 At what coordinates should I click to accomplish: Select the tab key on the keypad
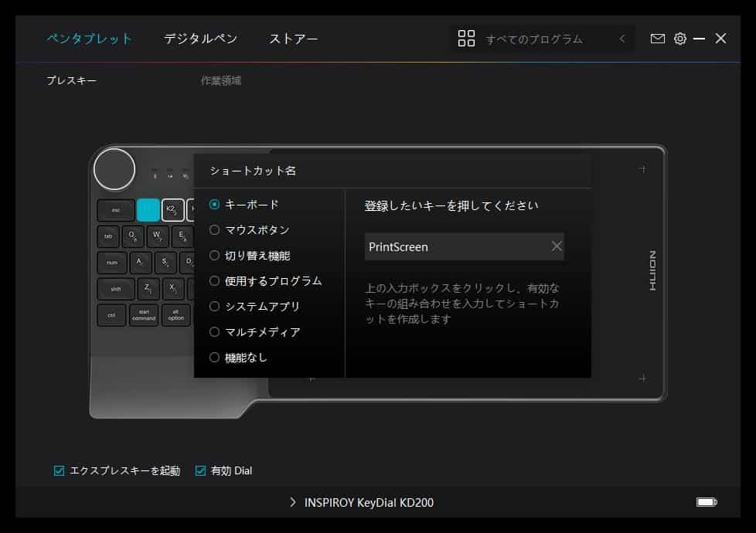point(108,236)
